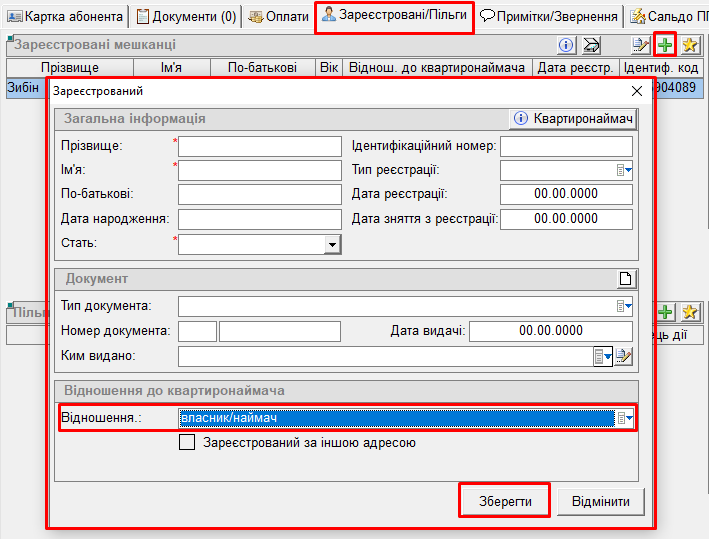This screenshot has width=709, height=539.
Task: Enable Зареєстрований за іншою адресою checkbox
Action: [187, 442]
